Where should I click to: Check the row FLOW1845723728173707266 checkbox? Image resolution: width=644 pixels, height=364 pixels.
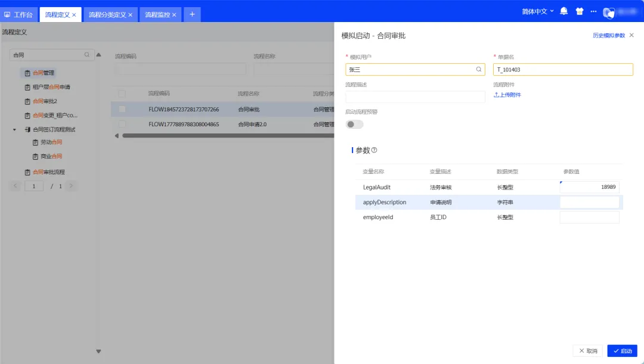point(122,109)
